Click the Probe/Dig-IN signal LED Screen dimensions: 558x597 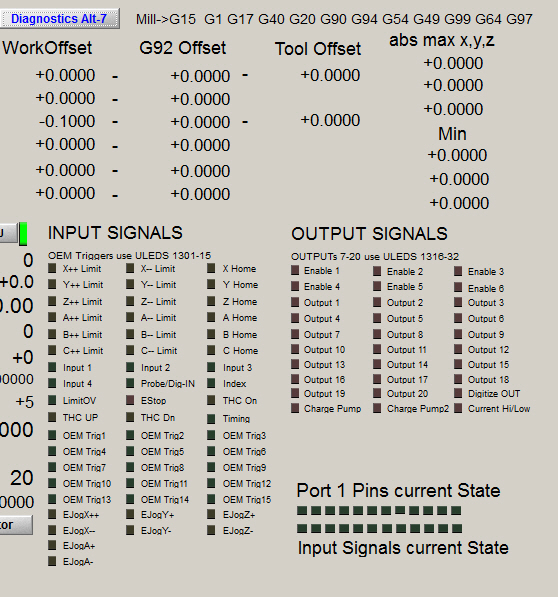130,383
